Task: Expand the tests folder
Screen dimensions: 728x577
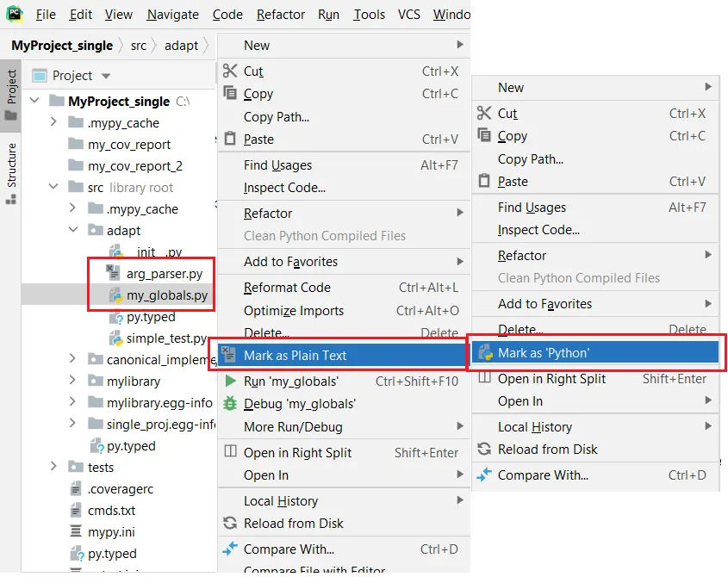Action: [53, 466]
